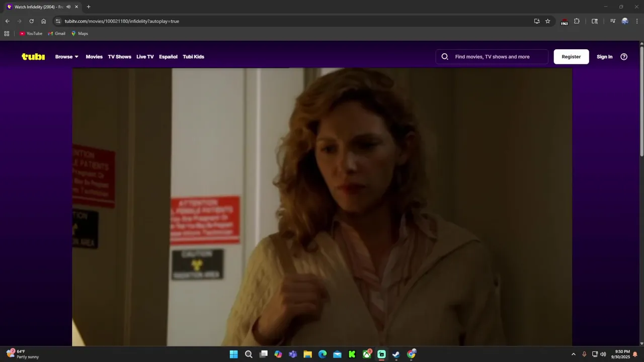Focus the Find movies search field
The width and height of the screenshot is (644, 362).
[492, 57]
